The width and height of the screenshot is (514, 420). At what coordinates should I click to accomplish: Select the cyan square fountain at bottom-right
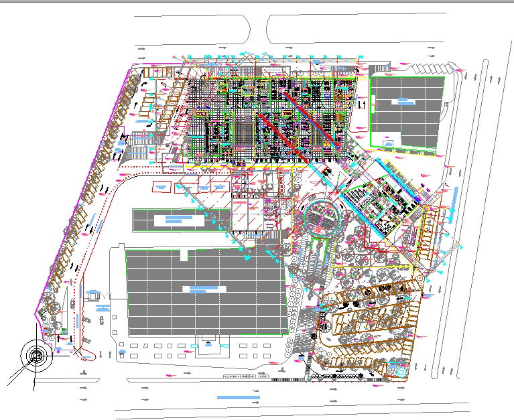coord(401,369)
